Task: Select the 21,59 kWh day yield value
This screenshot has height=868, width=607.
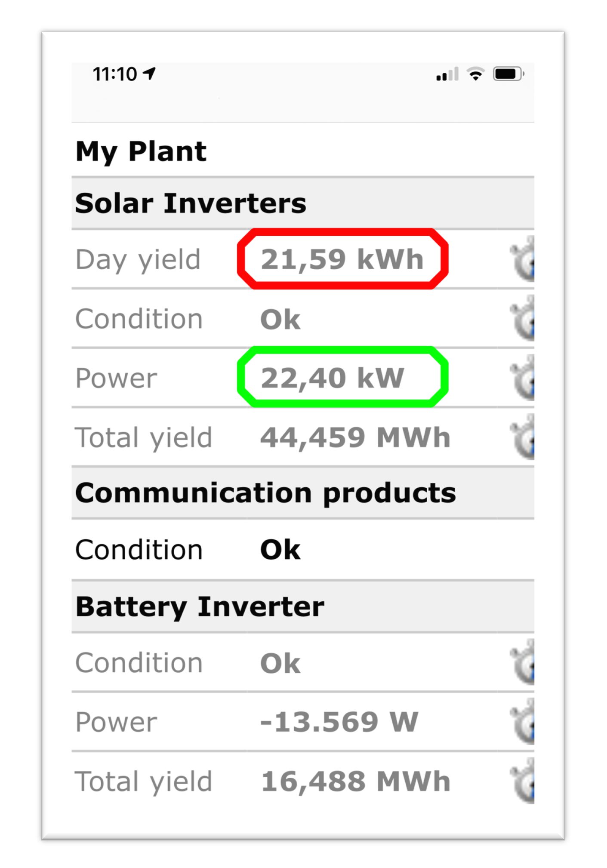Action: click(342, 259)
